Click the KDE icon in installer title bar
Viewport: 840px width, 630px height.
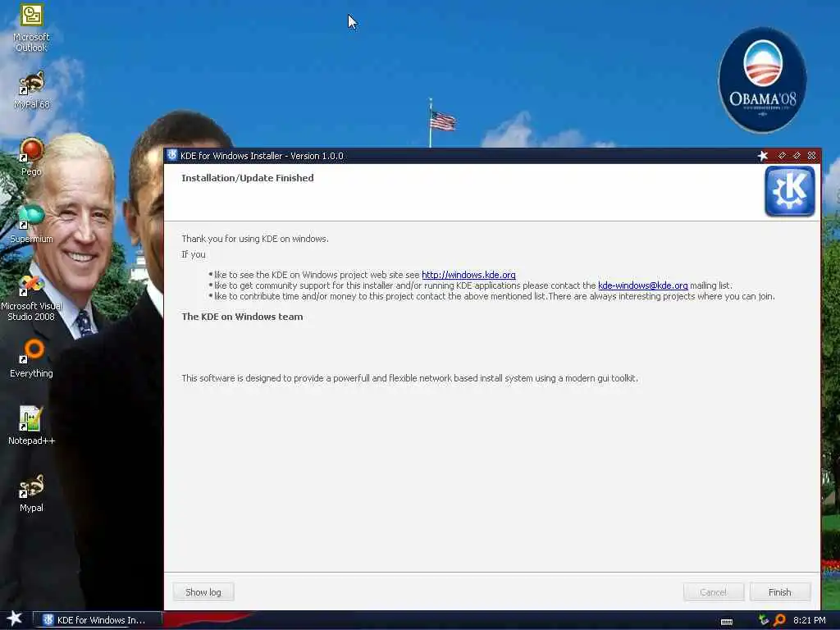172,155
